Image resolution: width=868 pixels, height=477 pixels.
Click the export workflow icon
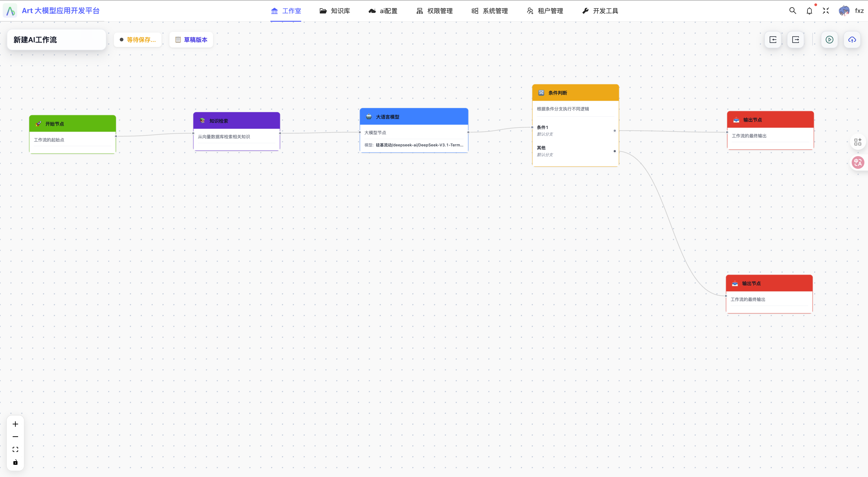coord(796,40)
